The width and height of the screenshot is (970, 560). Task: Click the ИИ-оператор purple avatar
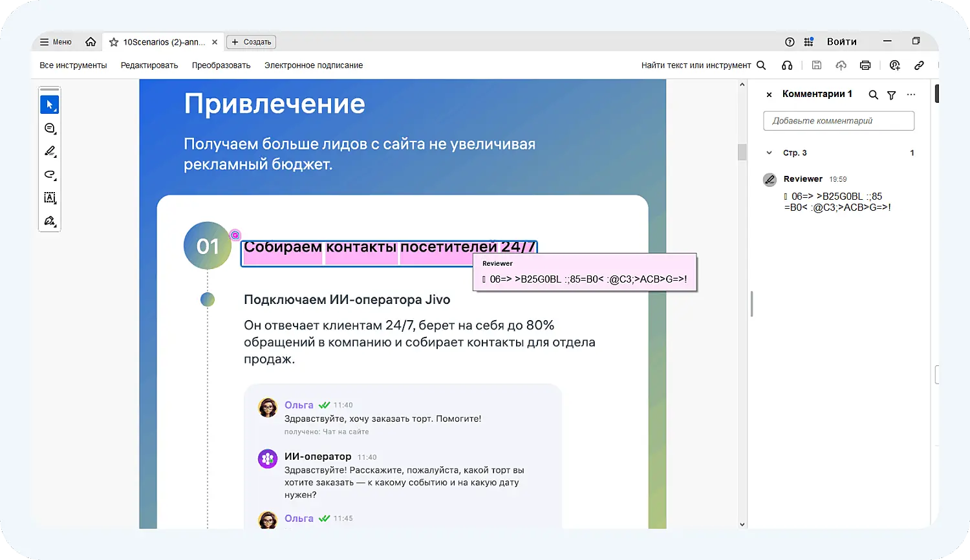point(268,459)
